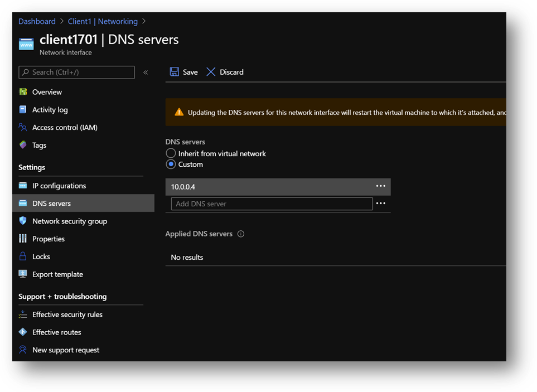
Task: Click the Network security group shield icon
Action: [x=23, y=221]
